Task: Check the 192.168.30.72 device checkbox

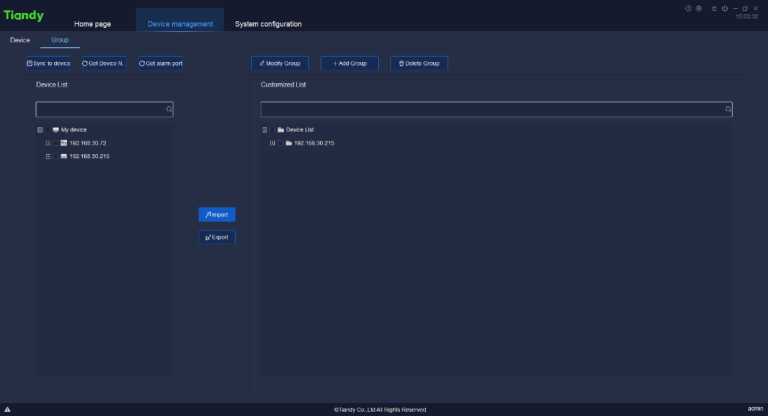Action: click(48, 143)
